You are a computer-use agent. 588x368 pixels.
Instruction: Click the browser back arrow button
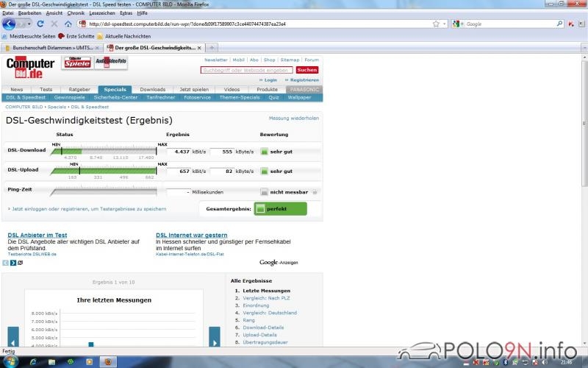pos(9,24)
